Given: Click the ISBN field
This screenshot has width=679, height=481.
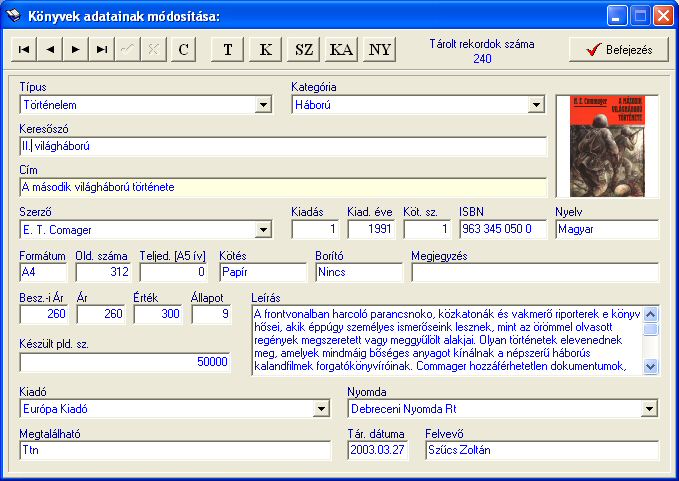Looking at the screenshot, I should pyautogui.click(x=503, y=229).
